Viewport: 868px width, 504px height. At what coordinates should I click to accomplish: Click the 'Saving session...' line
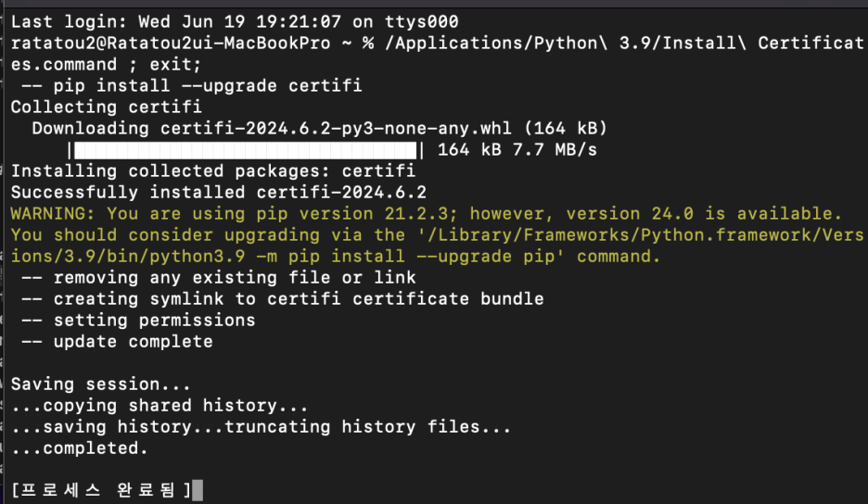click(x=101, y=384)
